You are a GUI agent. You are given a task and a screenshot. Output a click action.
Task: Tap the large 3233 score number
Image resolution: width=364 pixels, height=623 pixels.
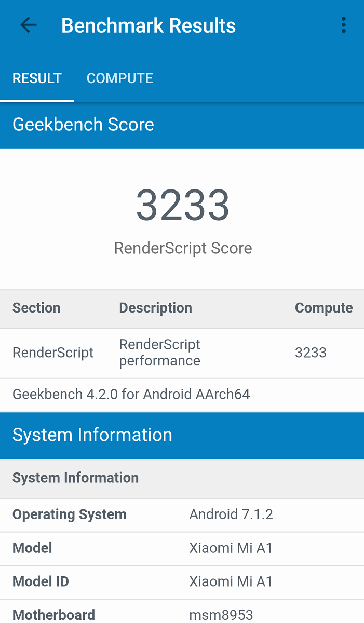(x=183, y=205)
